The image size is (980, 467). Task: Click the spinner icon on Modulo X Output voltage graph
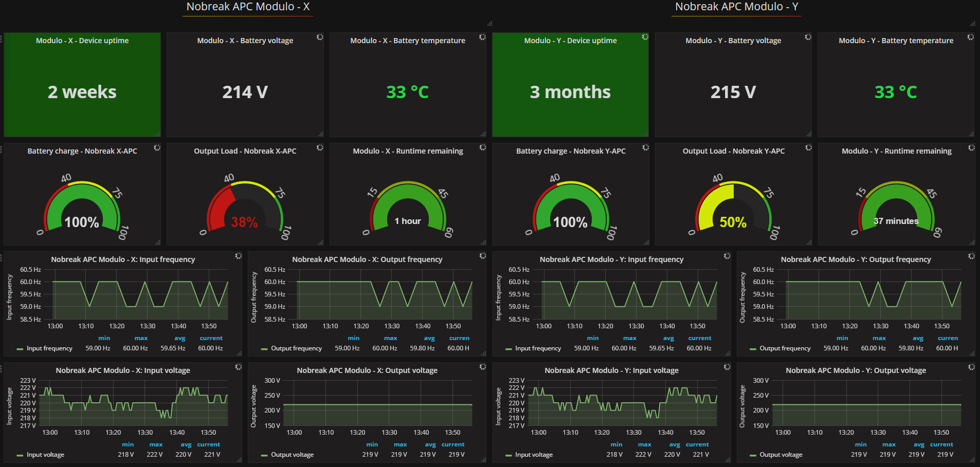click(483, 367)
